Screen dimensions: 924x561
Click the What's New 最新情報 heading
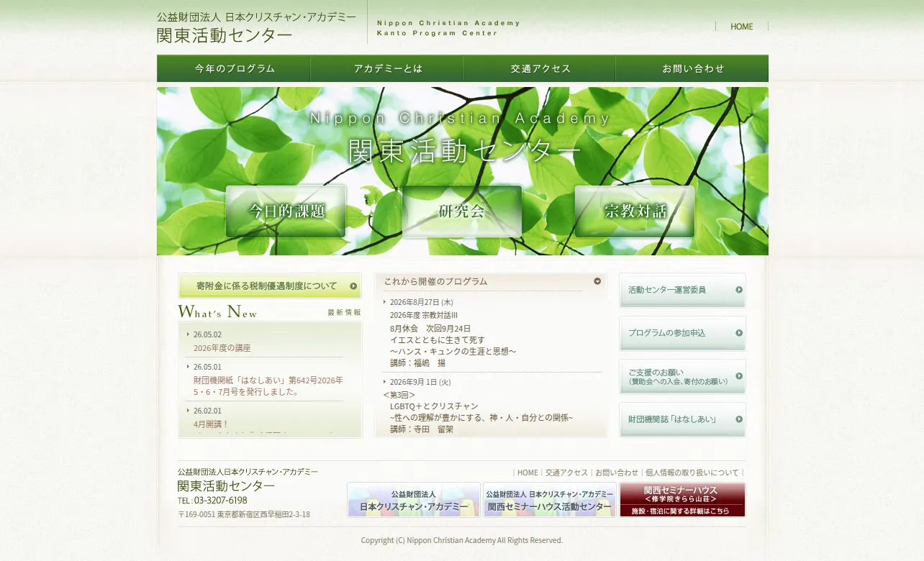tap(270, 312)
